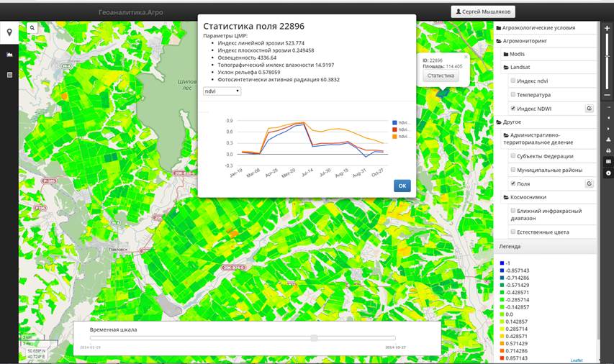Enable the Субъекты Федерации layer
The height and width of the screenshot is (364, 614).
pyautogui.click(x=513, y=156)
